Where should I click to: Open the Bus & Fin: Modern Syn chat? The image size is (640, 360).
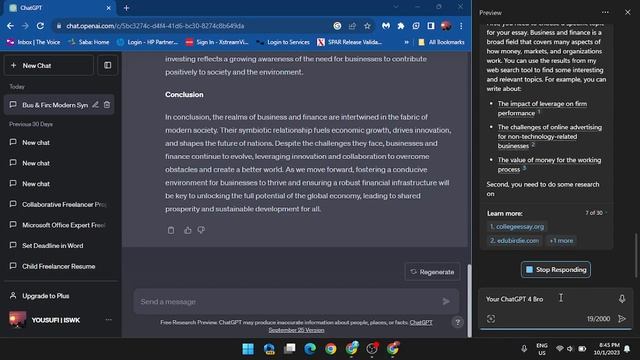coord(55,105)
